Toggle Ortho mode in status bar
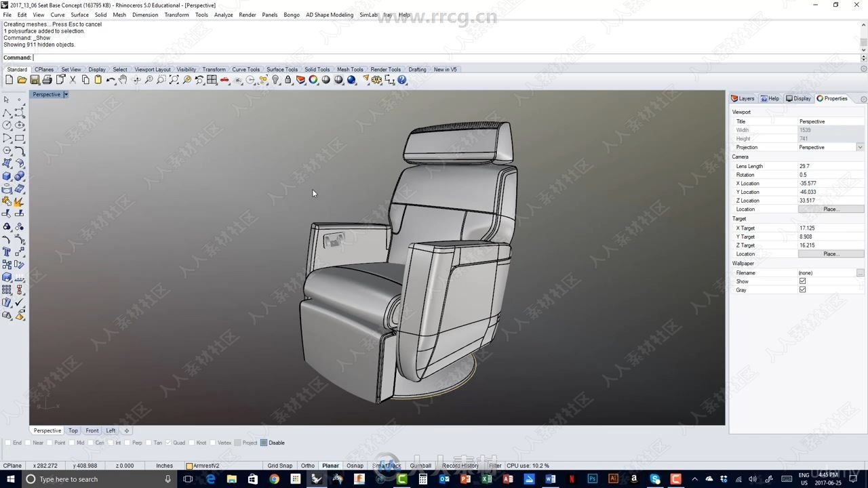The width and height of the screenshot is (868, 488). coord(308,466)
